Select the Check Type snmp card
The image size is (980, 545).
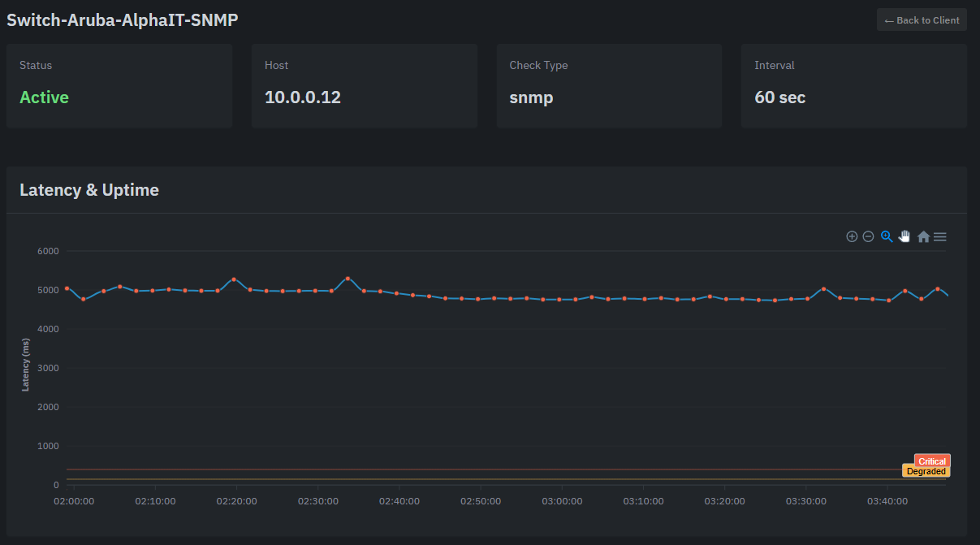[609, 85]
